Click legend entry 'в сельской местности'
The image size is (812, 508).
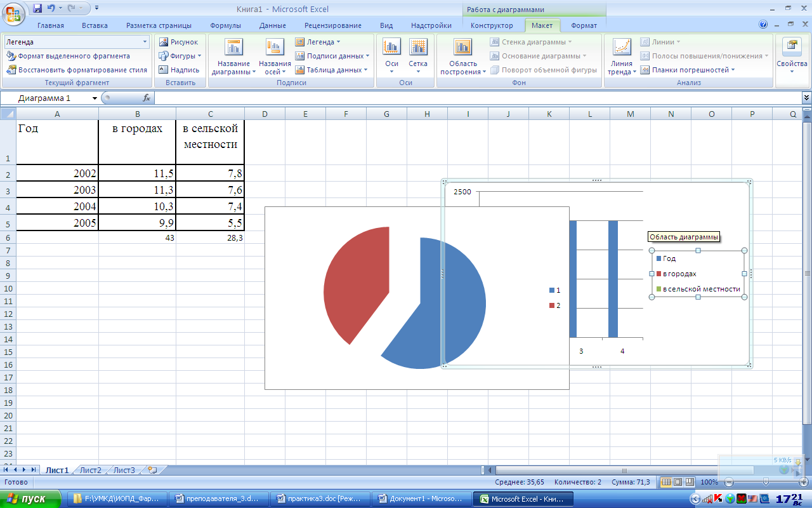698,289
